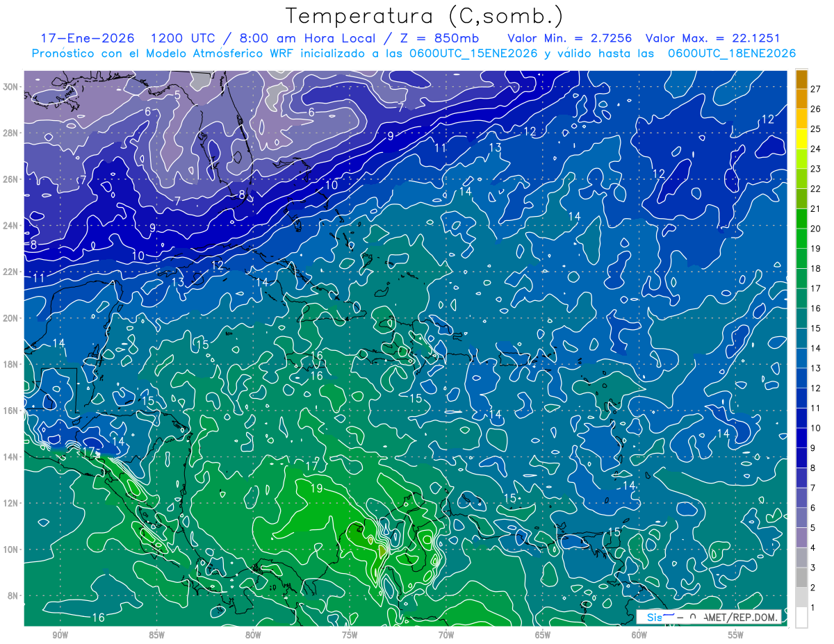The image size is (834, 644).
Task: Select the green swatch between 20 and 21
Action: click(x=801, y=219)
